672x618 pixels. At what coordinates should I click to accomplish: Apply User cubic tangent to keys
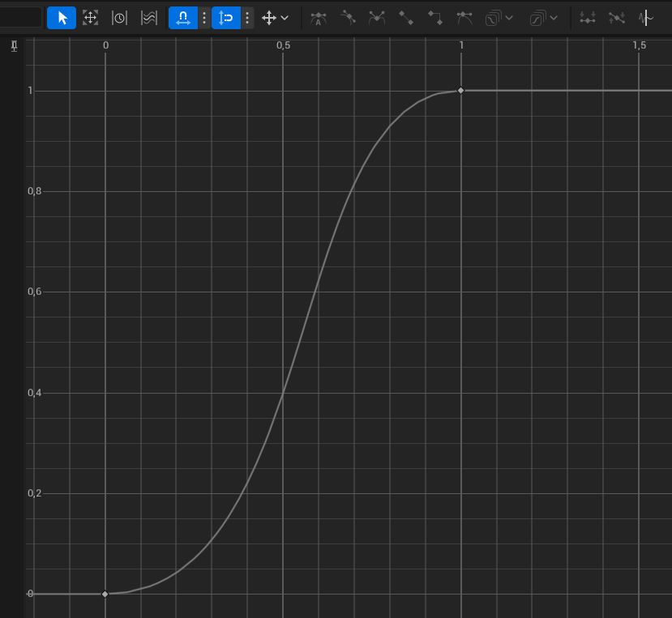348,18
